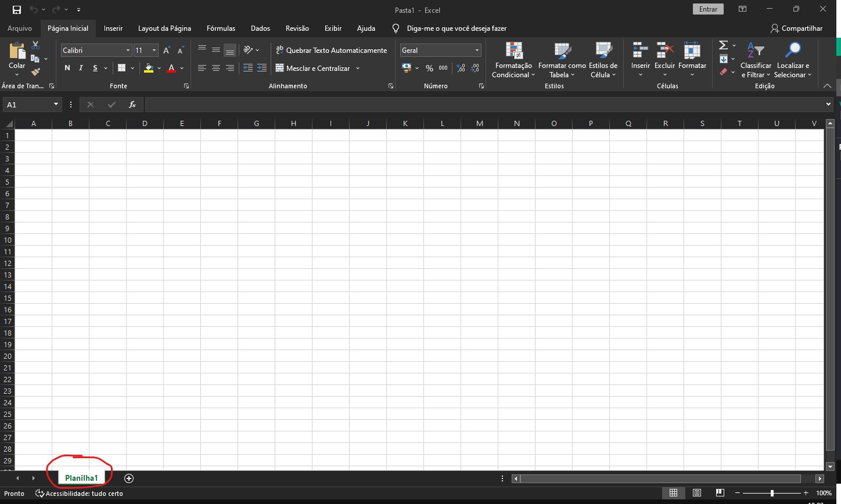Click the Compartilhar button
The width and height of the screenshot is (841, 504).
796,28
